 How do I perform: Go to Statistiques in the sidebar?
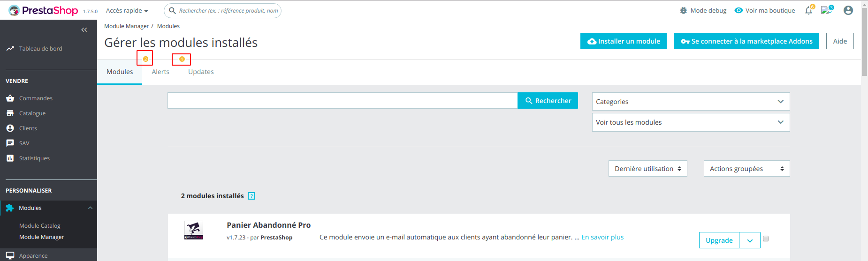point(34,158)
